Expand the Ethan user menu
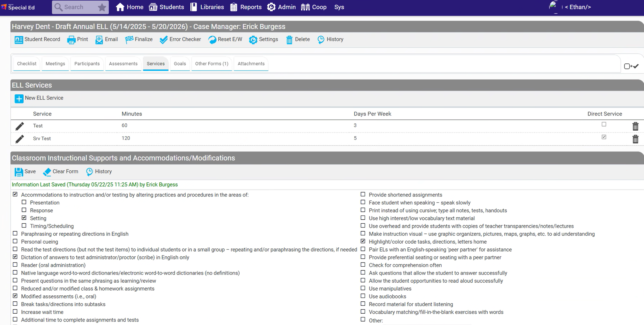 [x=577, y=7]
